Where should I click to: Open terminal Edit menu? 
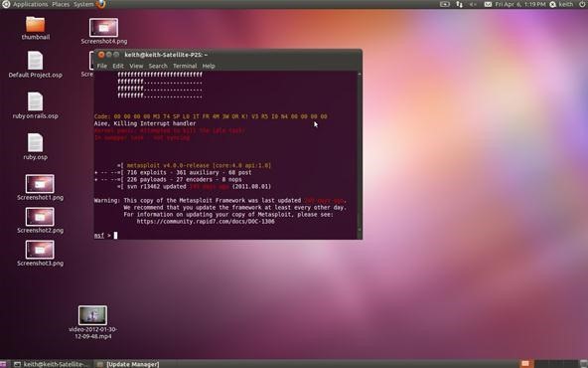pos(118,66)
